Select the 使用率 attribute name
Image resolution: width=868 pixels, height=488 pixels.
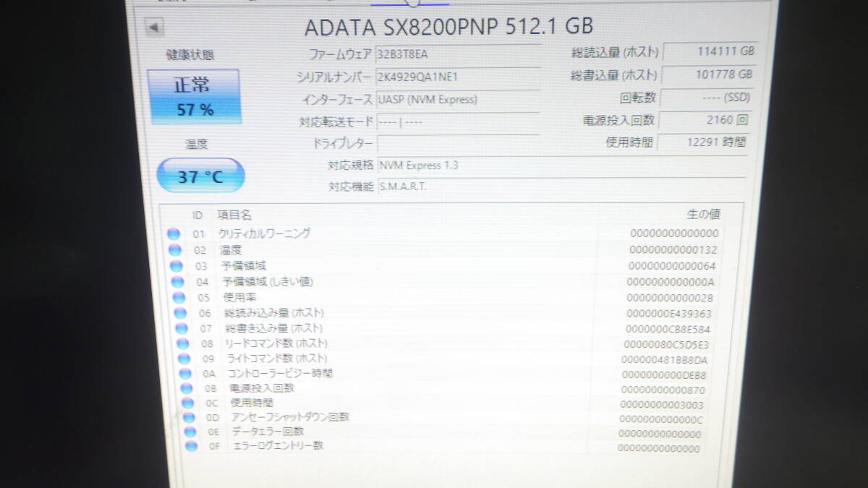[239, 297]
